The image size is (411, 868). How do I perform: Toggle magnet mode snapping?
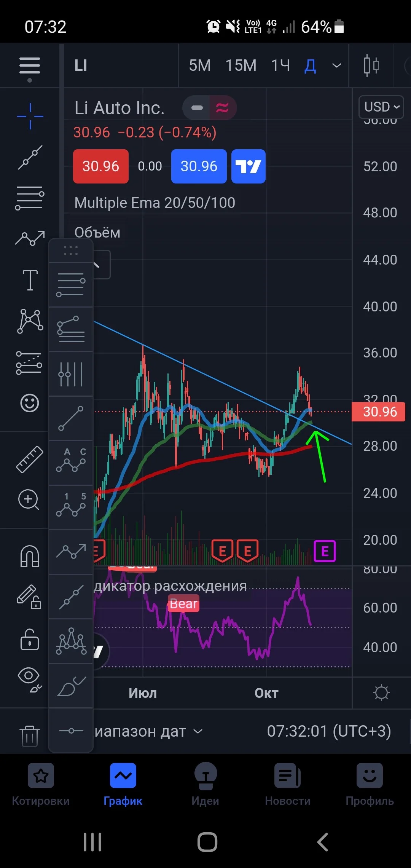(30, 556)
